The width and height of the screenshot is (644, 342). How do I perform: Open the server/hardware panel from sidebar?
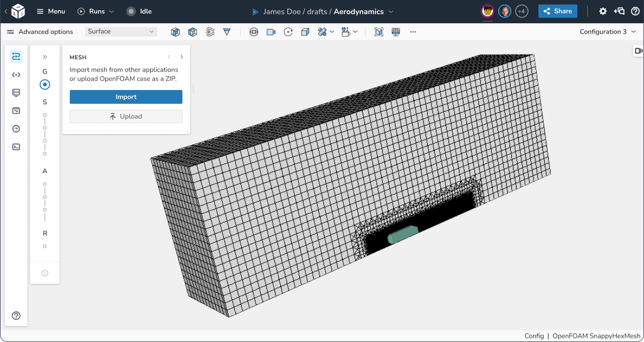click(x=16, y=92)
